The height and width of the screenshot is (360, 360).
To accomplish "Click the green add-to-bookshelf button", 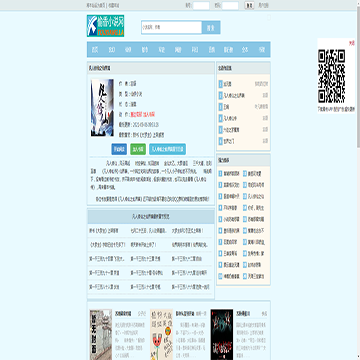I will pyautogui.click(x=138, y=149).
